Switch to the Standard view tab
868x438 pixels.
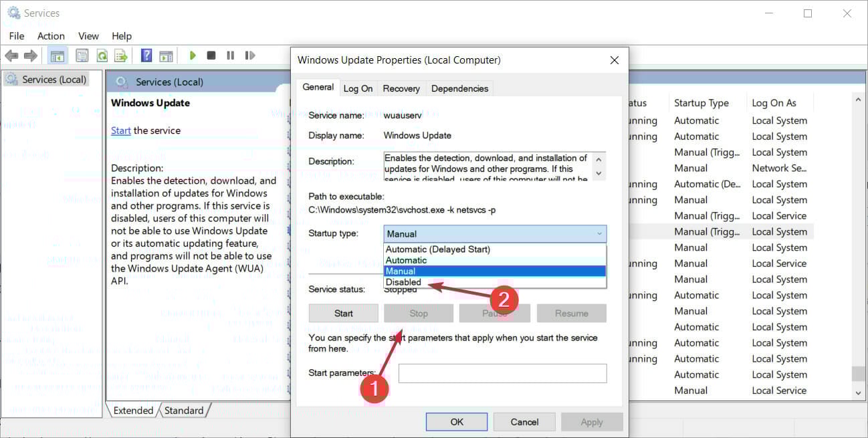184,411
